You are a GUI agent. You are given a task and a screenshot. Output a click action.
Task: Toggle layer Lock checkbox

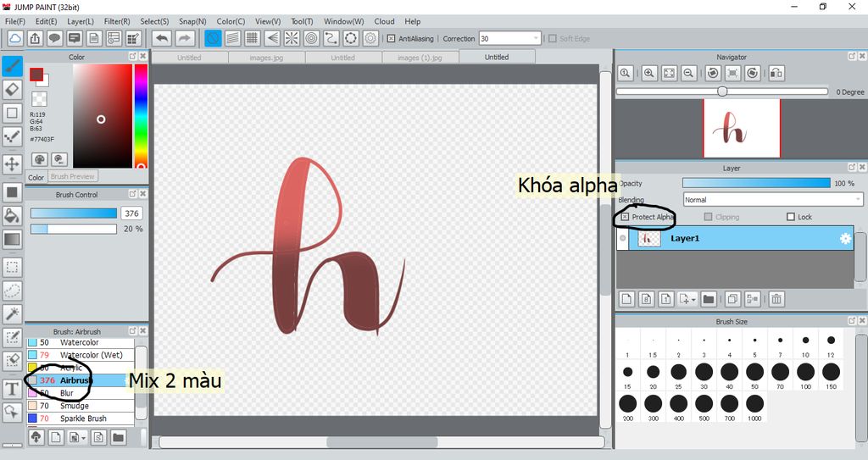(x=791, y=217)
